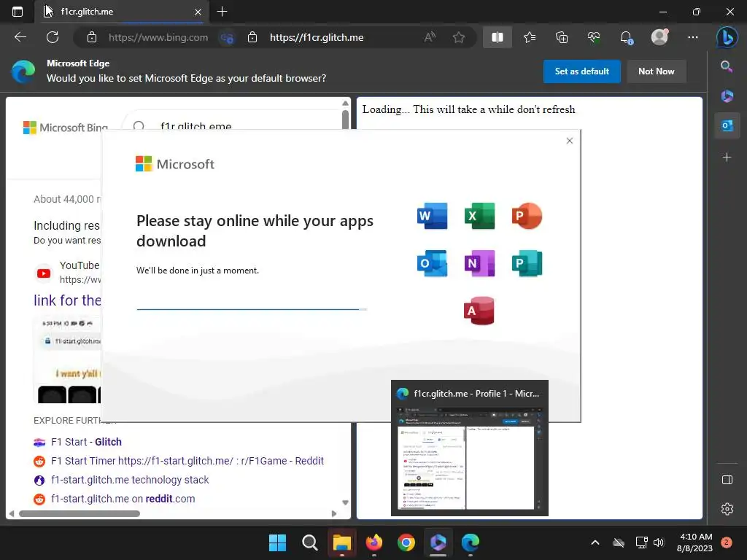Go back with the back arrow
This screenshot has width=747, height=560.
click(20, 37)
